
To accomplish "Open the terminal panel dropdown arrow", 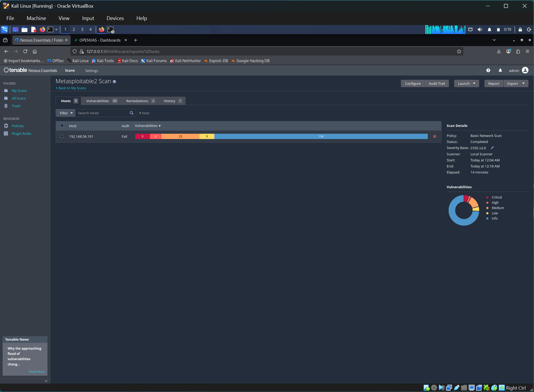I will point(56,29).
